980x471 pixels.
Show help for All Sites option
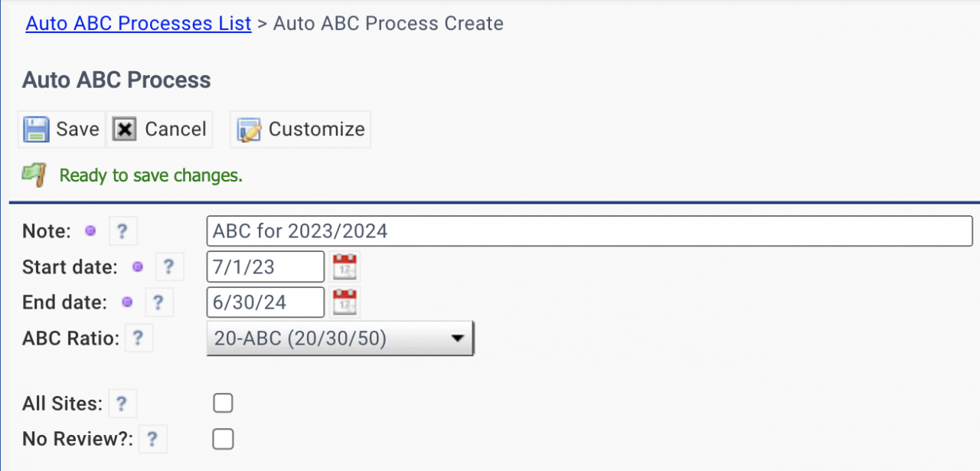122,404
